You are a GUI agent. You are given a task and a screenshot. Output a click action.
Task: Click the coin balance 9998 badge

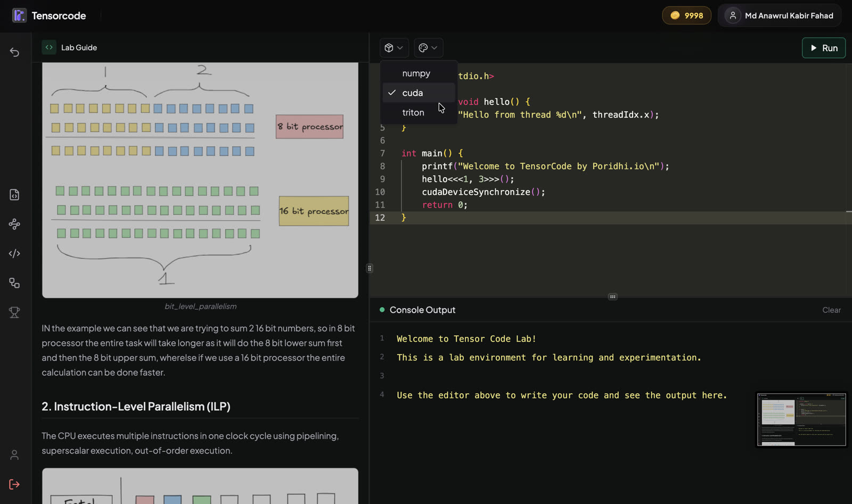tap(686, 15)
